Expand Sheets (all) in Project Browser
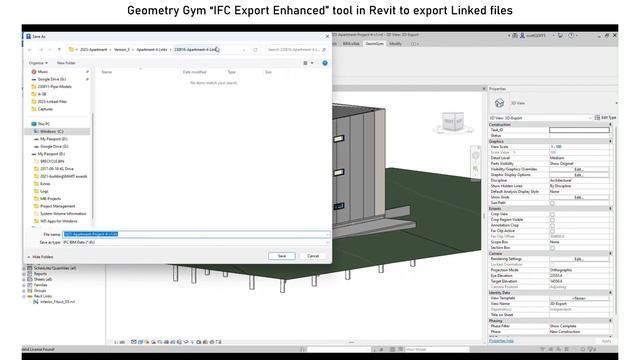The width and height of the screenshot is (640, 360). pos(24,280)
